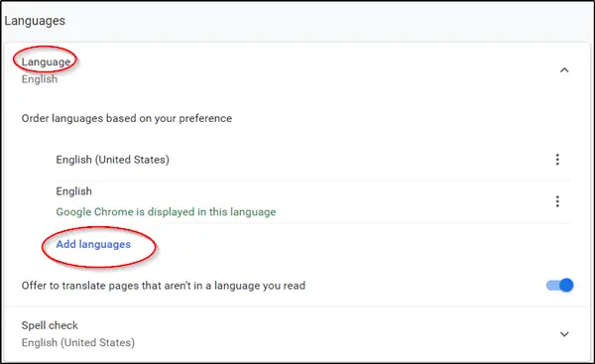This screenshot has width=595, height=364.
Task: Click the offer to translate pages label
Action: pyautogui.click(x=164, y=286)
